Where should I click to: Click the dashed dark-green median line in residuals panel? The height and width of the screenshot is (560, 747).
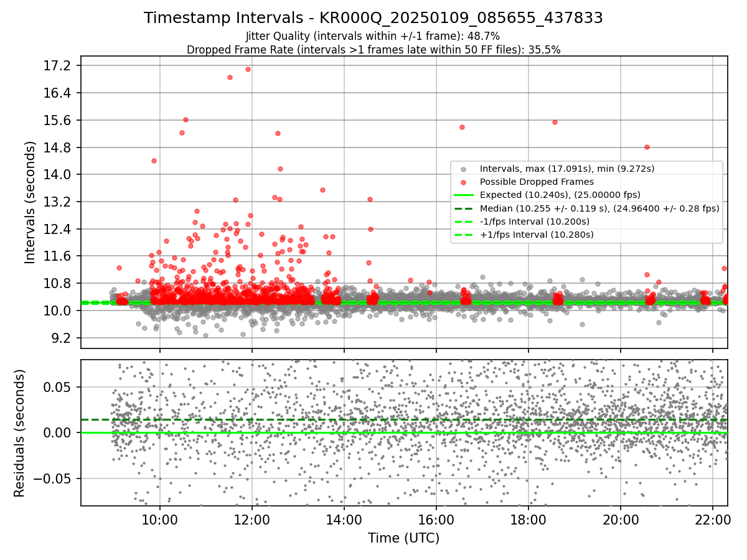[x=404, y=419]
